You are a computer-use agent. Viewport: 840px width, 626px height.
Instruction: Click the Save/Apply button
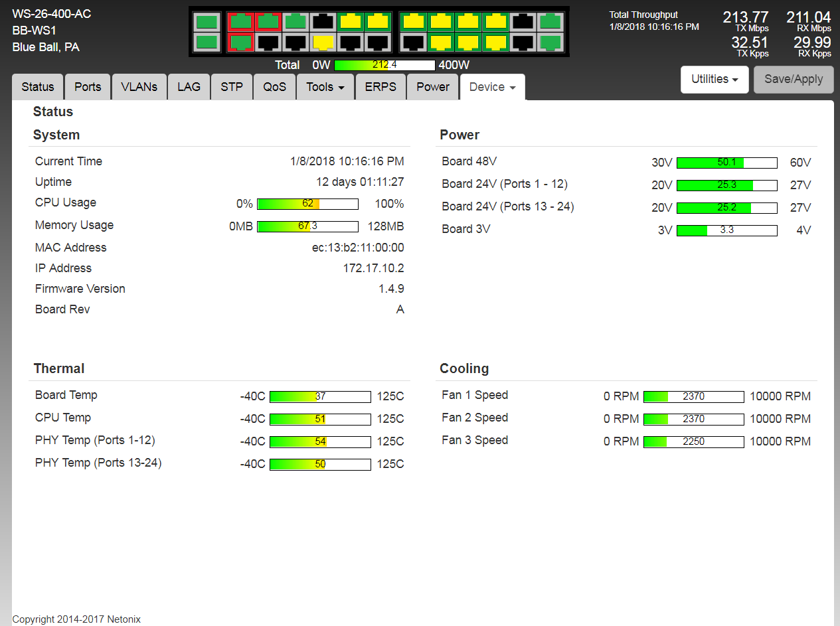coord(794,79)
